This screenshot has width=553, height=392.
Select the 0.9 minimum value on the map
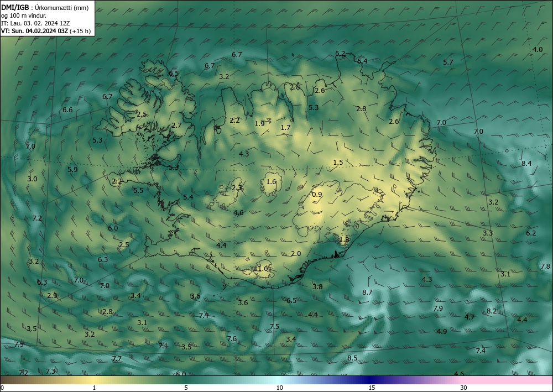click(317, 194)
